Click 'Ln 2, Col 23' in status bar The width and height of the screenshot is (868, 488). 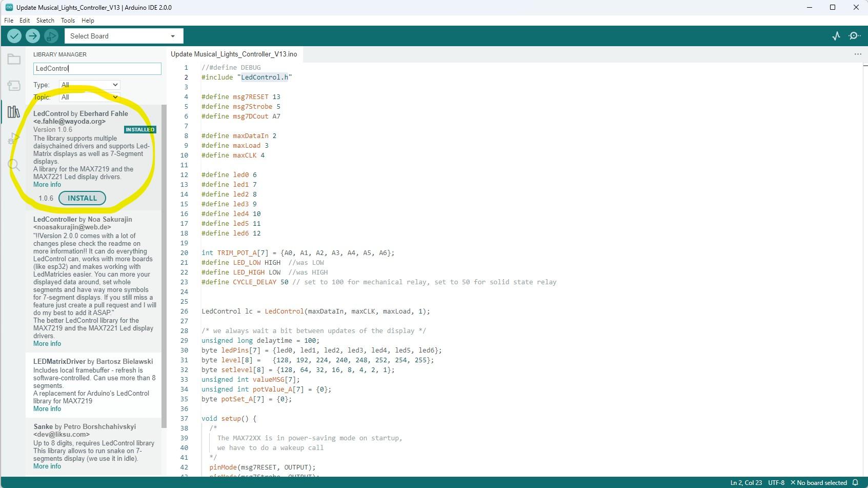(x=746, y=483)
